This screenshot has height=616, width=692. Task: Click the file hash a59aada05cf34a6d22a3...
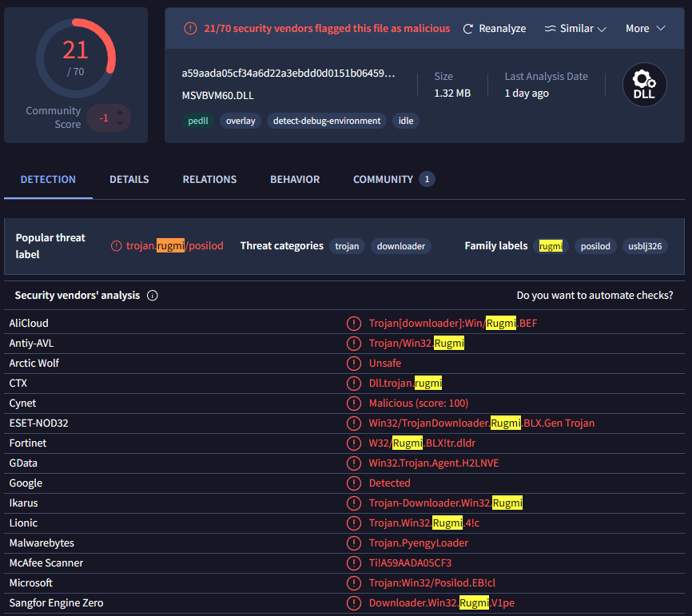288,74
